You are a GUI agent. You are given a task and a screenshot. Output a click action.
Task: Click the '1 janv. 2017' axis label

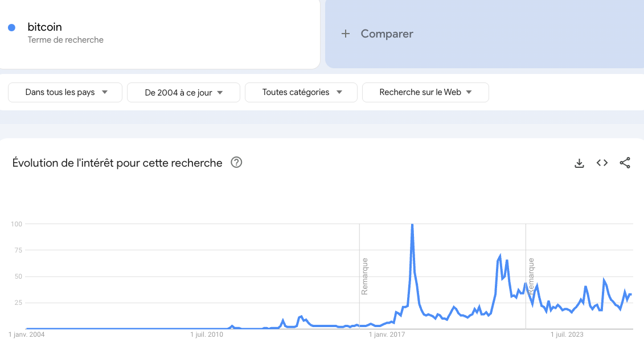click(387, 334)
